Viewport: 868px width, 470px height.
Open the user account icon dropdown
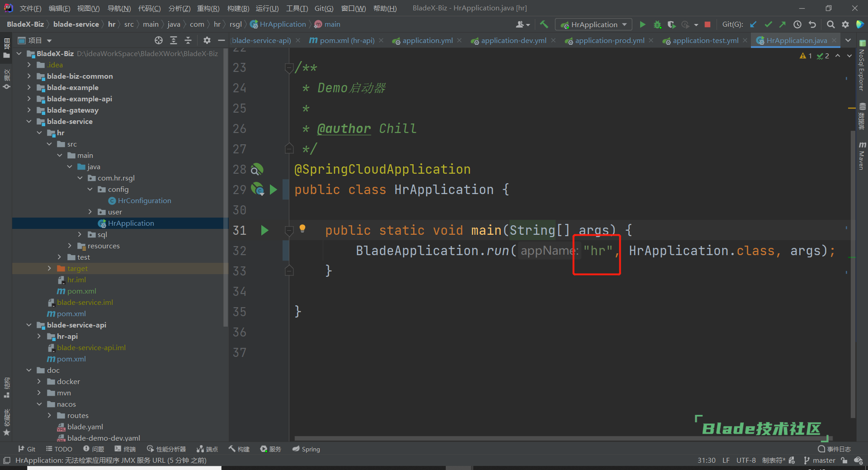click(523, 24)
